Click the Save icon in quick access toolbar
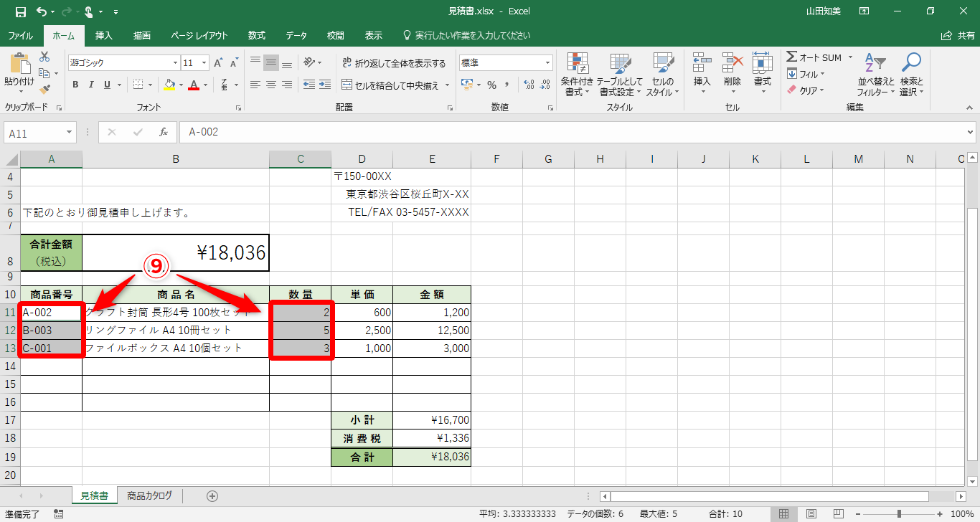The width and height of the screenshot is (980, 522). [20, 11]
